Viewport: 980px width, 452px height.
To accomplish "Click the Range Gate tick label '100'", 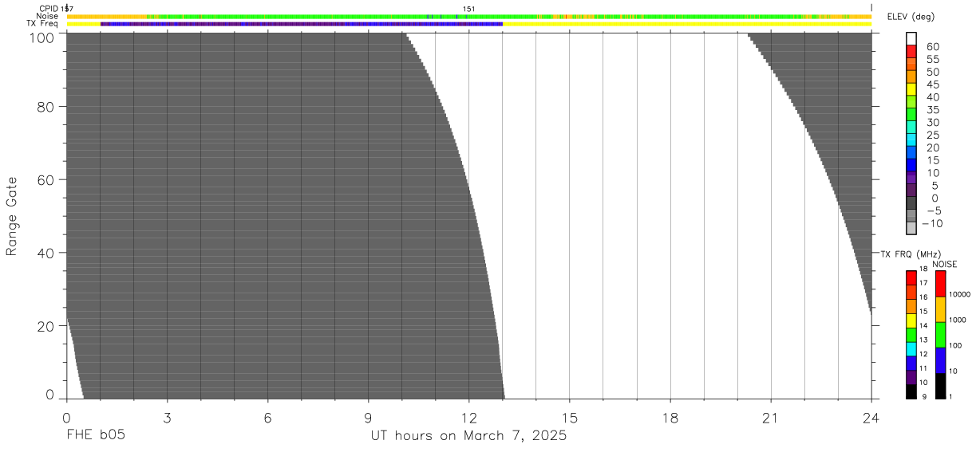I will pos(41,37).
